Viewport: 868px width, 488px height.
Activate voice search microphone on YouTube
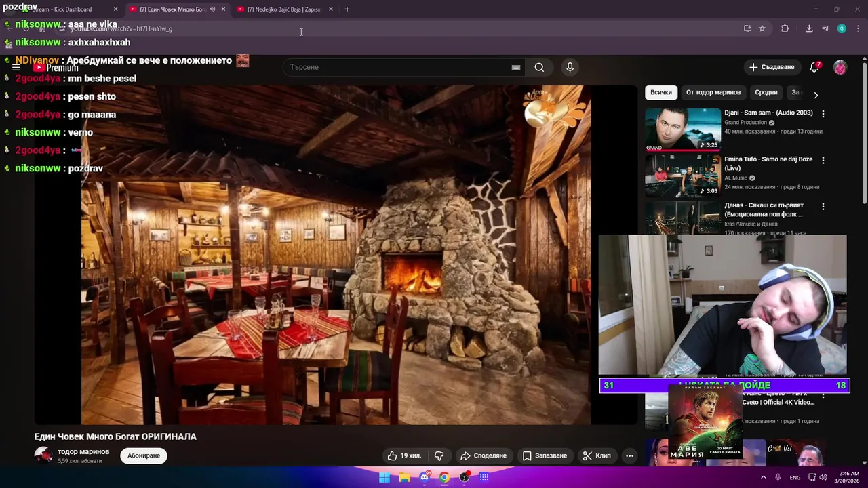click(x=570, y=67)
